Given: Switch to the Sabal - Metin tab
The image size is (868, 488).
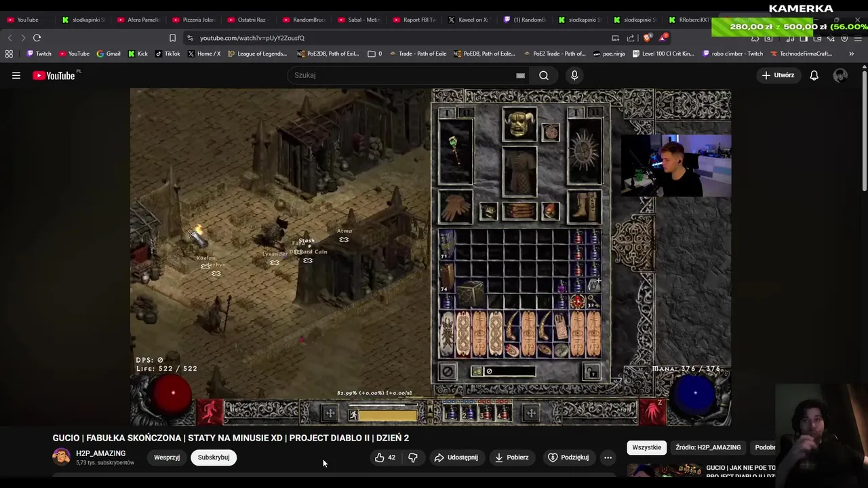Looking at the screenshot, I should tap(359, 20).
